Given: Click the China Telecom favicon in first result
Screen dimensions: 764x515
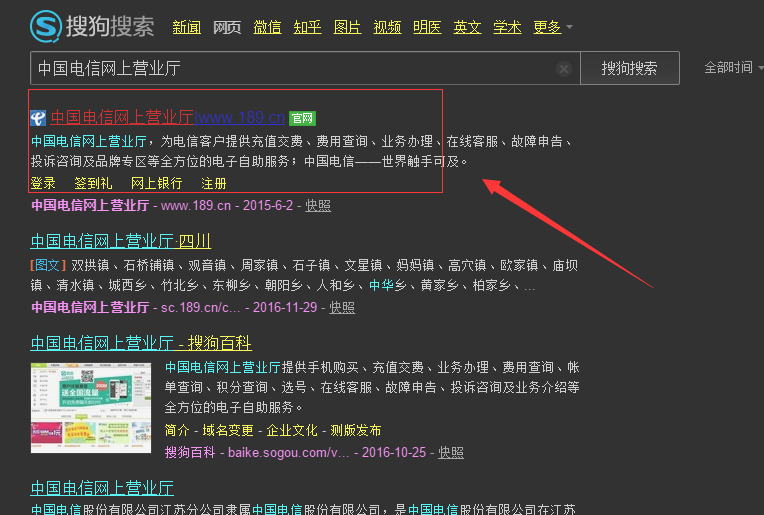Looking at the screenshot, I should pos(38,118).
